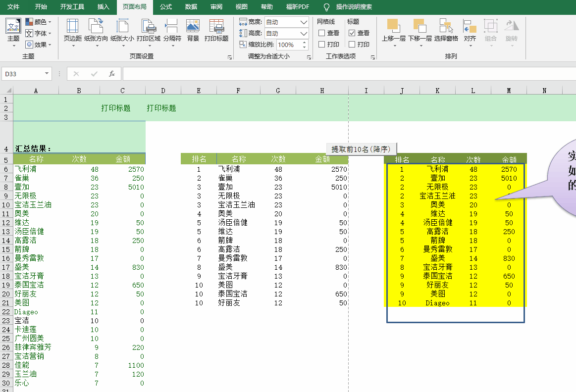Toggle the 网格线 查看 checkbox

[x=322, y=33]
